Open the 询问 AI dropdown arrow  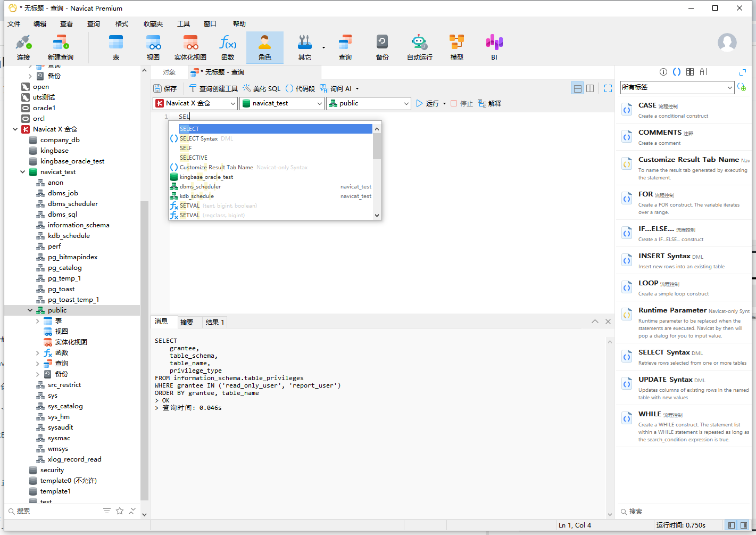pyautogui.click(x=358, y=89)
